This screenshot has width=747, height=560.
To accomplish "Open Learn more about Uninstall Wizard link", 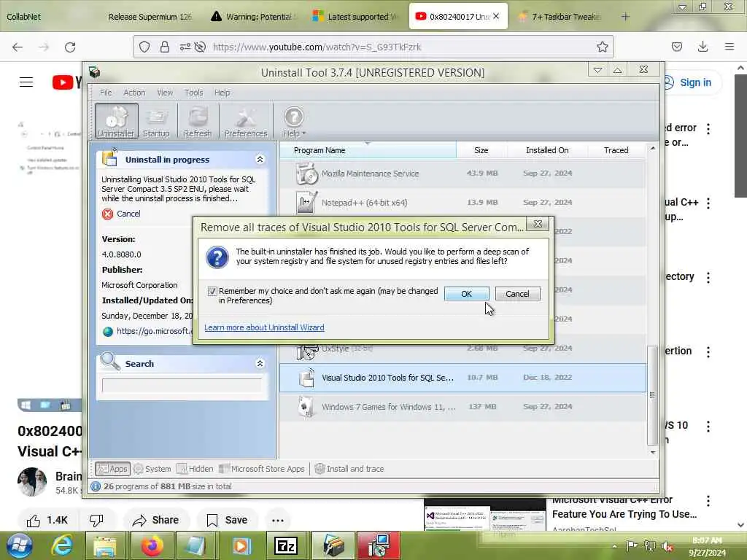I will click(x=264, y=327).
